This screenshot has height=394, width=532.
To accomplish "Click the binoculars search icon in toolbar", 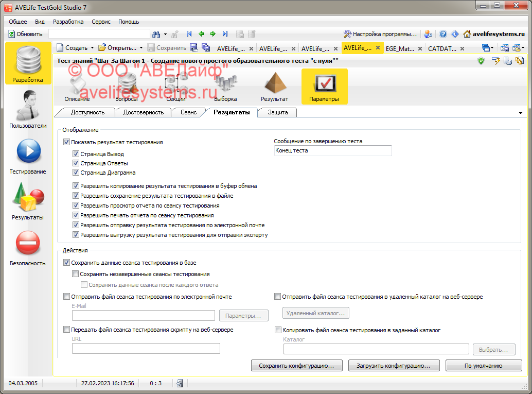I will (x=156, y=34).
